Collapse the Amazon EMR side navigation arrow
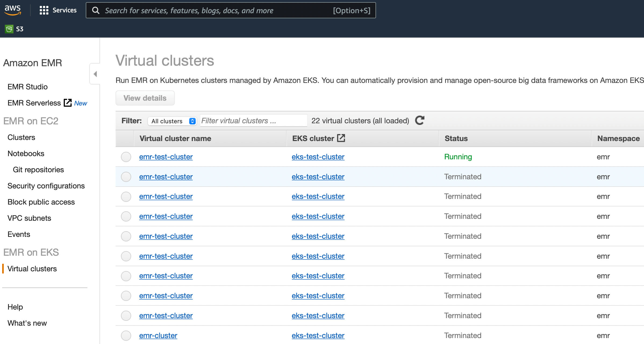The image size is (644, 344). (x=95, y=74)
